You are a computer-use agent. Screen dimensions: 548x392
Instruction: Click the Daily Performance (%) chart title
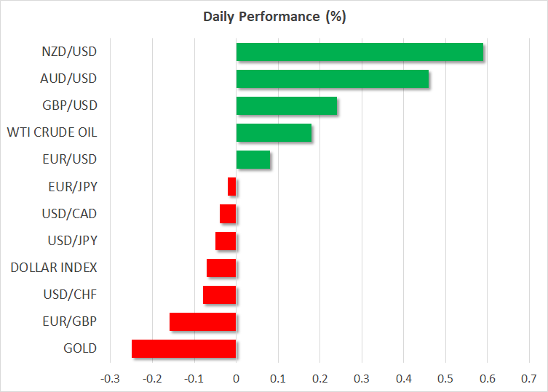coord(274,17)
